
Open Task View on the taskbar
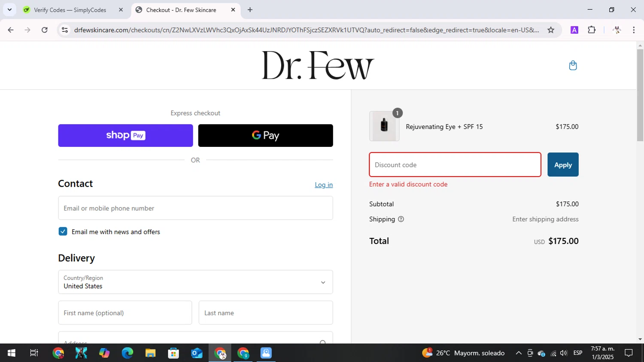point(34,353)
